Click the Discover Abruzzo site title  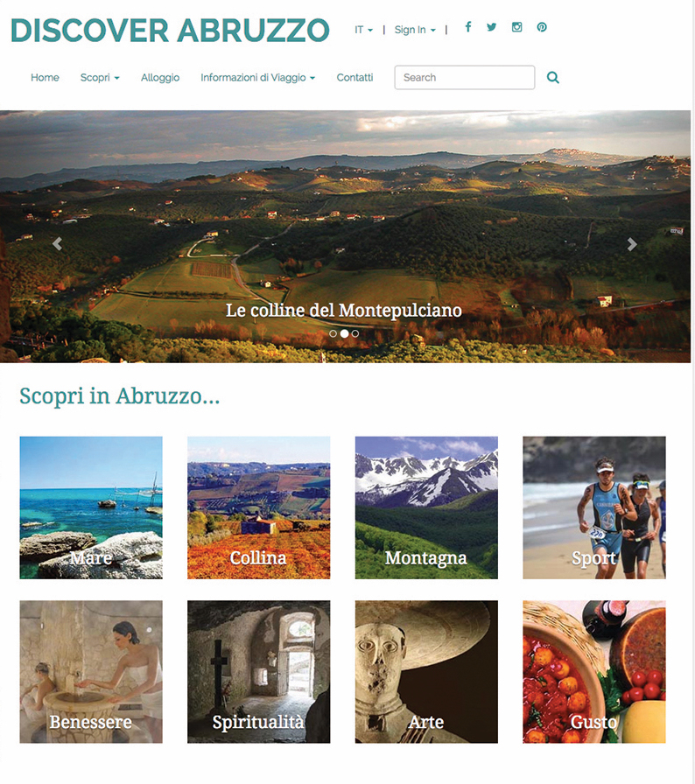pos(170,31)
